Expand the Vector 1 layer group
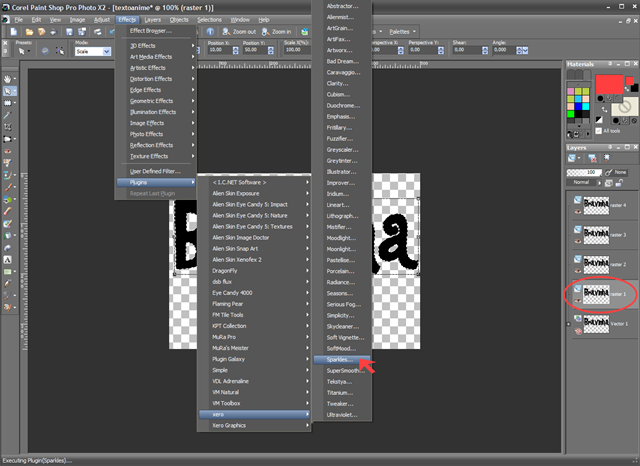 [569, 324]
